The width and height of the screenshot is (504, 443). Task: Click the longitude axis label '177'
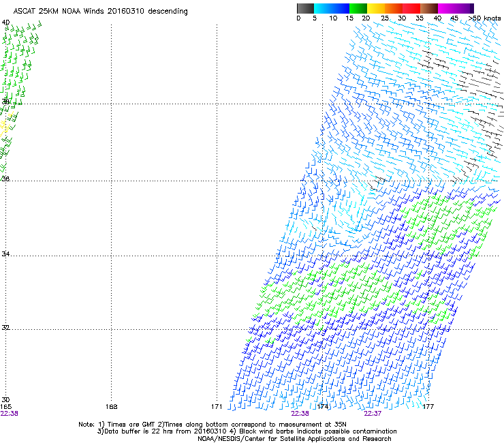coord(428,407)
